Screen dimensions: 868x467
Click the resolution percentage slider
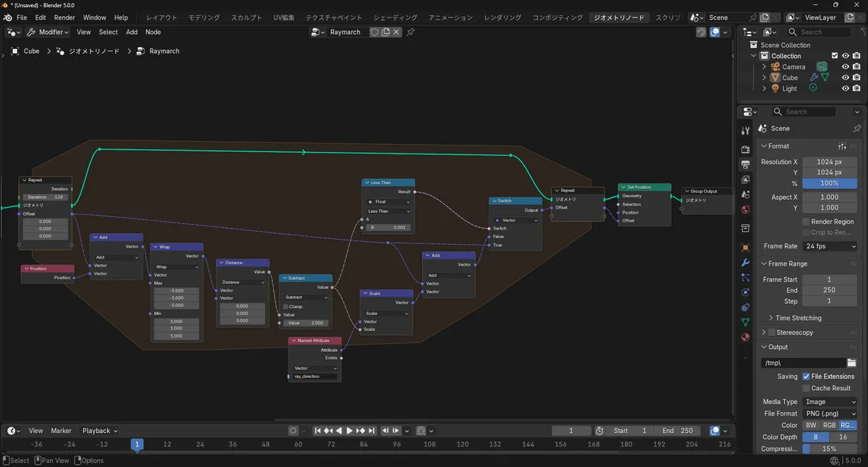point(829,183)
